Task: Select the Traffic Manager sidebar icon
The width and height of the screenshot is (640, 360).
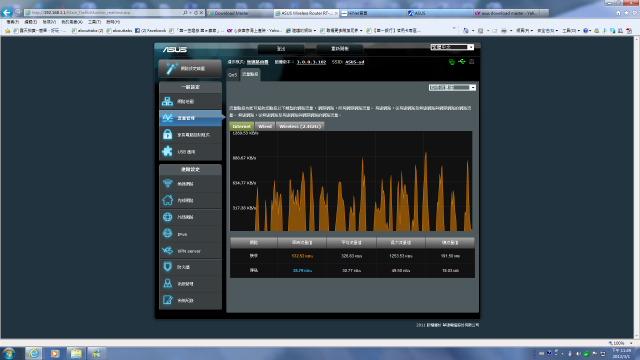Action: pyautogui.click(x=167, y=118)
